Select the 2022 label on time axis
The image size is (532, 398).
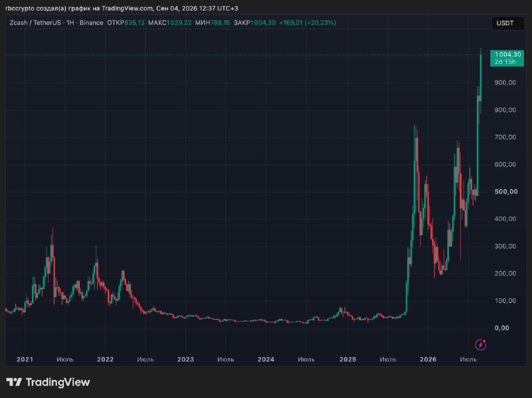[105, 359]
